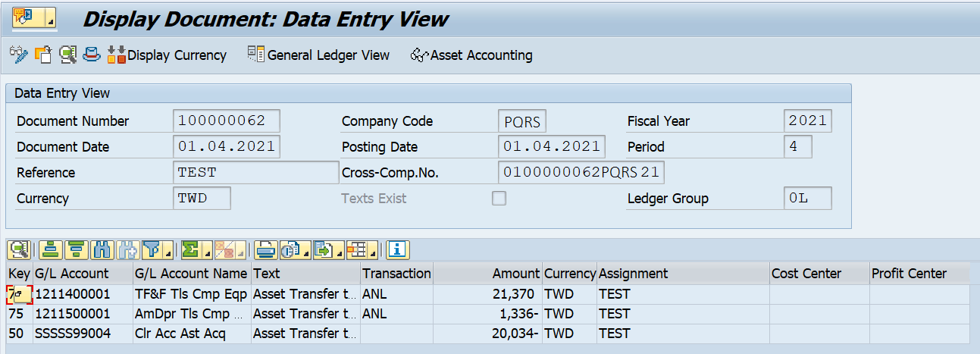Click posting key 50 cell
Viewport: 980px width, 354px height.
20,334
